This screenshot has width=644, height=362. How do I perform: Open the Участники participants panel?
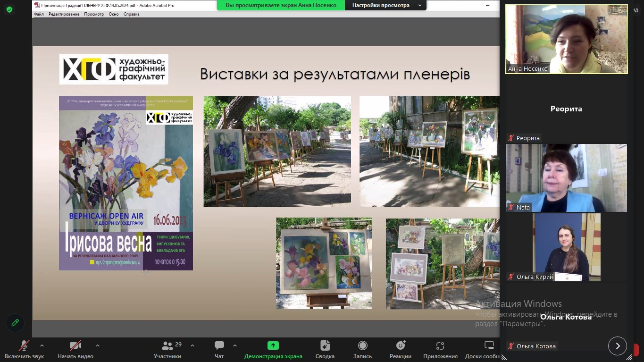click(167, 350)
